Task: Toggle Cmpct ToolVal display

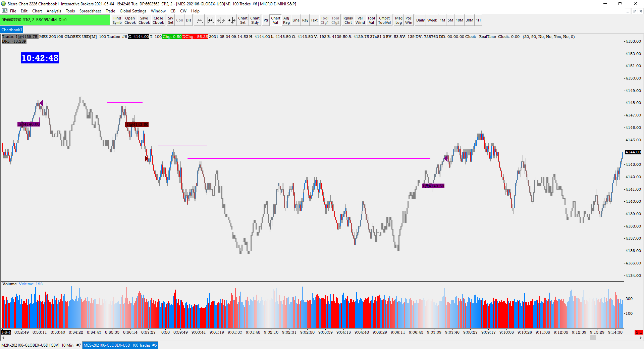Action: (x=385, y=20)
